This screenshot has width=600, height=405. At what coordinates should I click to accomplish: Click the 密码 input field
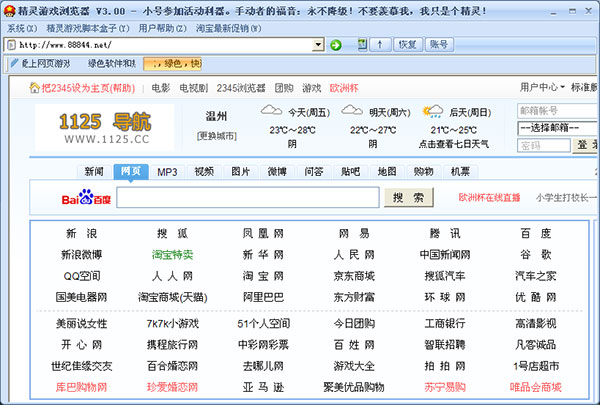[544, 145]
